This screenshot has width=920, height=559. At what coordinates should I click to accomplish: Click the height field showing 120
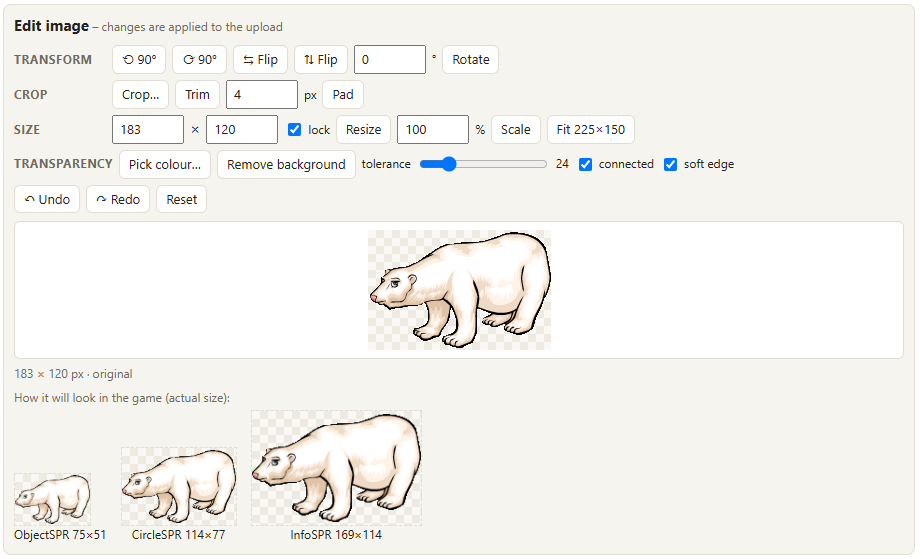pos(242,130)
